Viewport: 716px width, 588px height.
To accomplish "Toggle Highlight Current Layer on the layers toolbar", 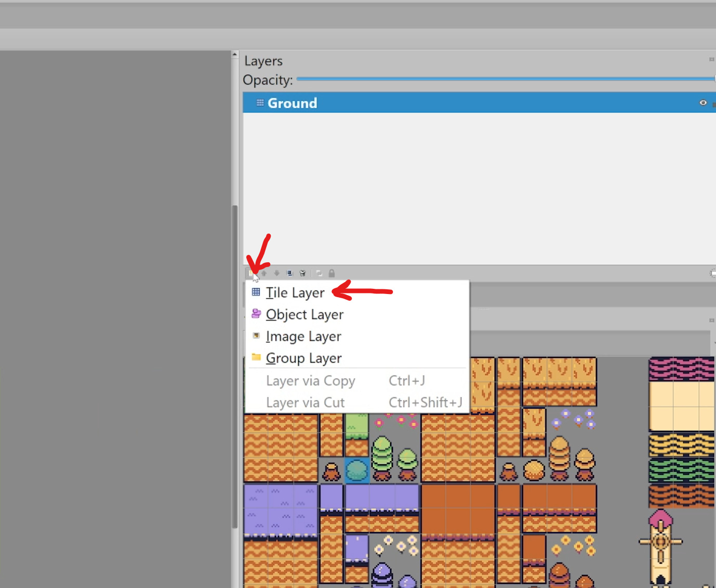I will (x=319, y=273).
